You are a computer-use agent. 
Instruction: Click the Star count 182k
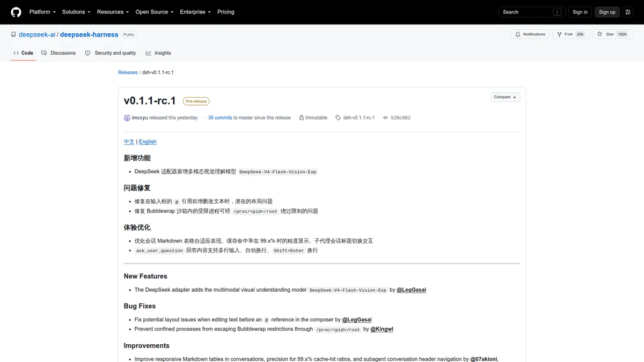click(x=622, y=34)
